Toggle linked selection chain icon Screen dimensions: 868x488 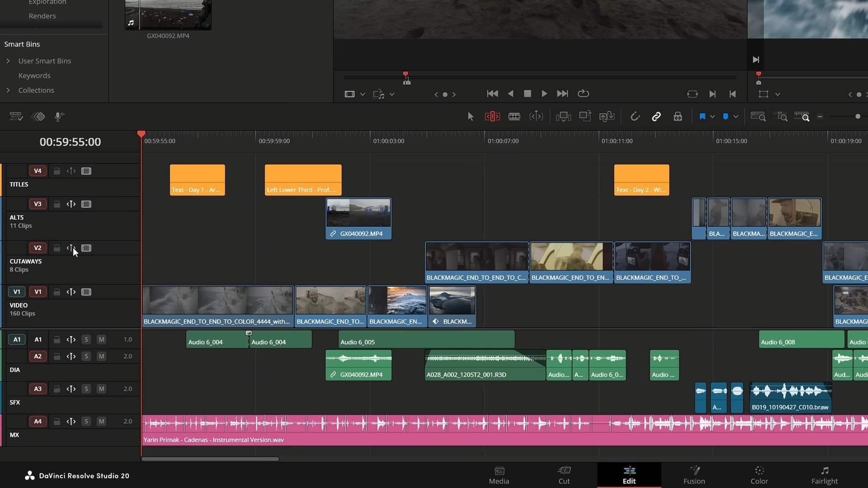coord(656,116)
